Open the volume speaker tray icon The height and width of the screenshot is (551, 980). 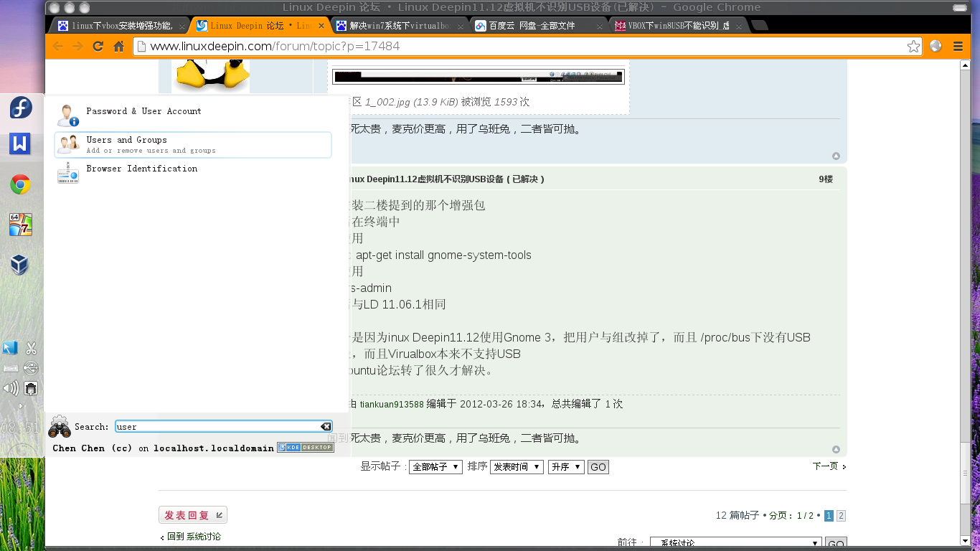pos(11,389)
